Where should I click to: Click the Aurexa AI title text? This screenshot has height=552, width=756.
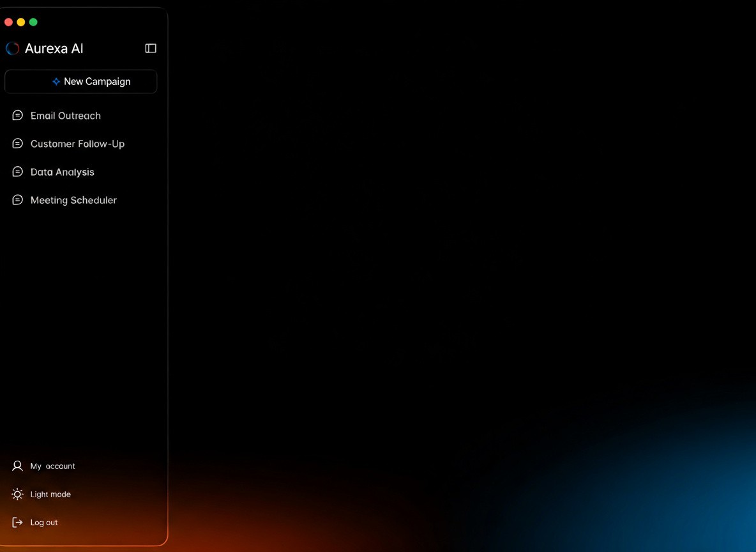54,49
